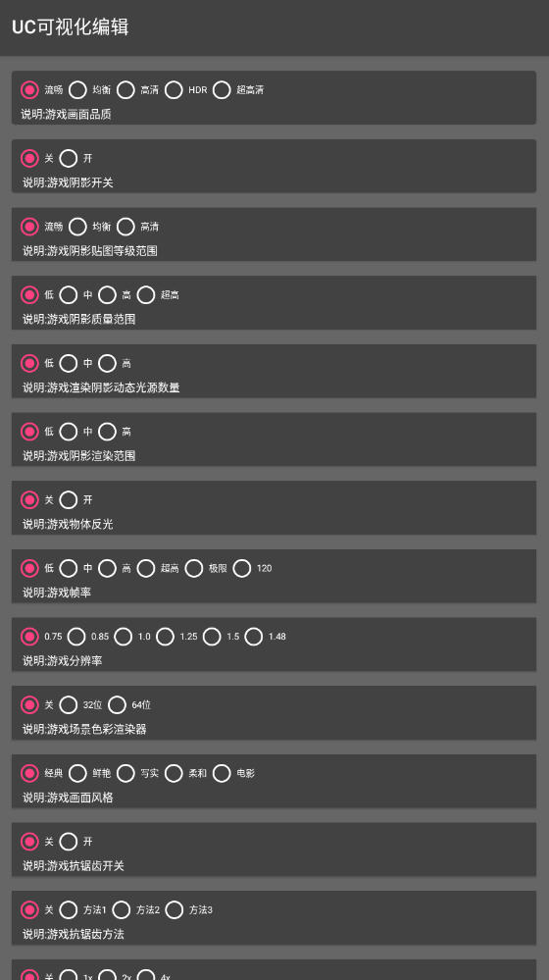Select 极限 for 游戏帧率

coord(193,568)
